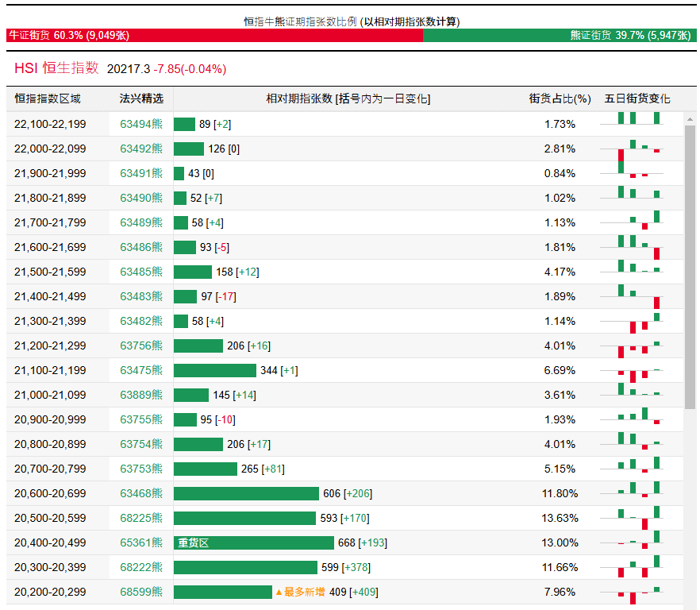Click the 97 [-17] bar value
The height and width of the screenshot is (610, 700).
[219, 296]
